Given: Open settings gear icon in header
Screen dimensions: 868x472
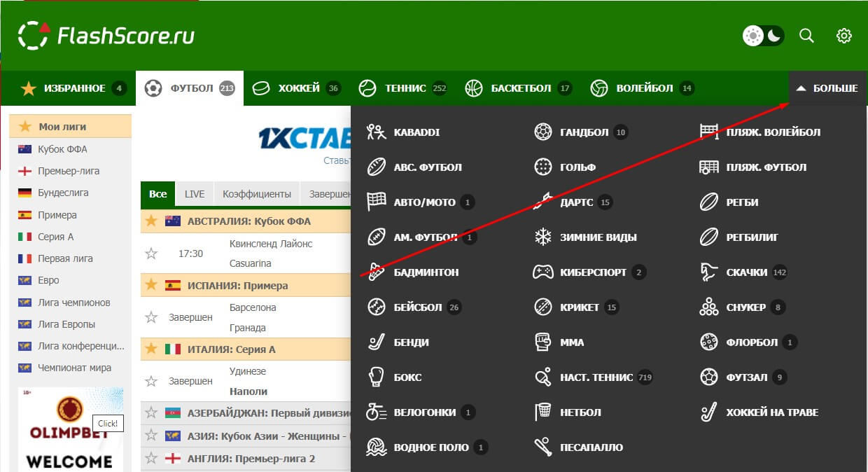Looking at the screenshot, I should (844, 36).
